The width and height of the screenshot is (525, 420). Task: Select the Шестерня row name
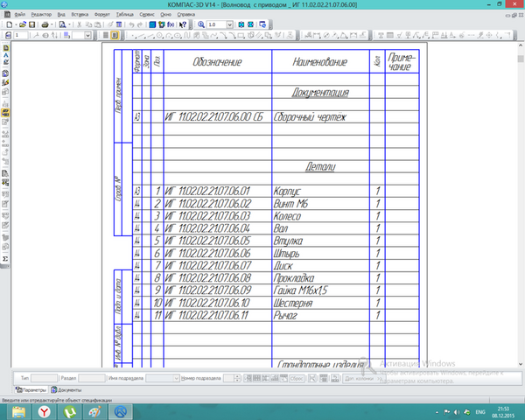(320, 303)
